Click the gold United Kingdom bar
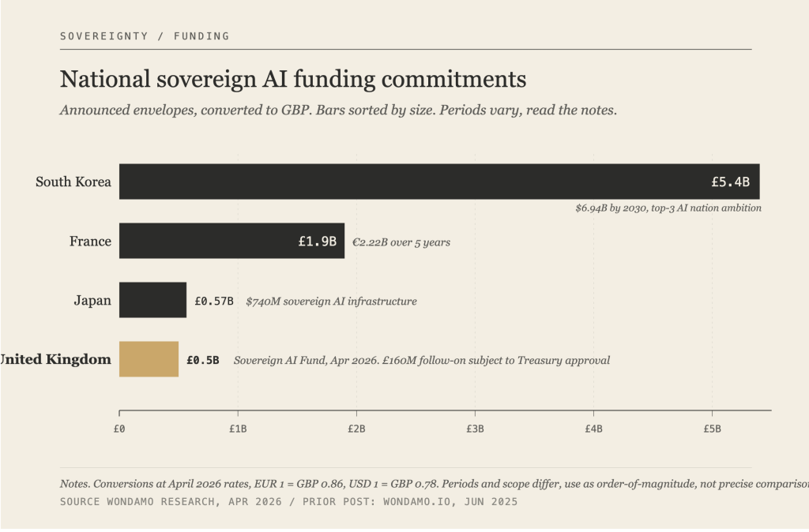 [149, 359]
